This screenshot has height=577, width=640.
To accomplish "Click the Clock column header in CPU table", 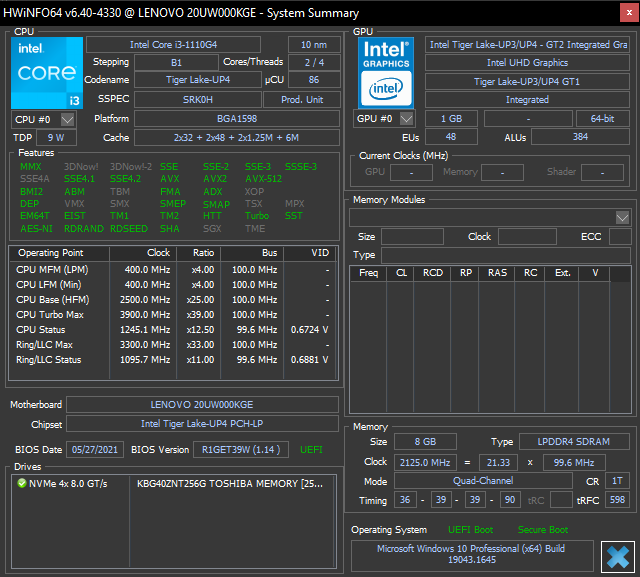I will 158,253.
